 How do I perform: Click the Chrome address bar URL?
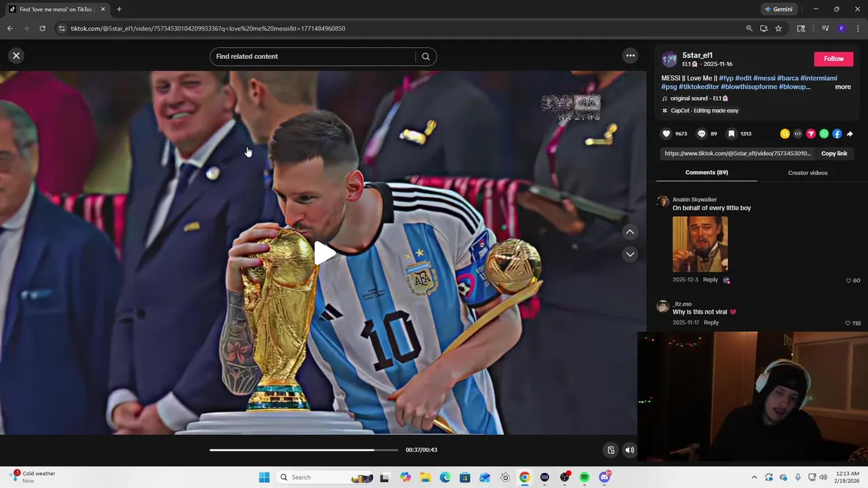[208, 28]
